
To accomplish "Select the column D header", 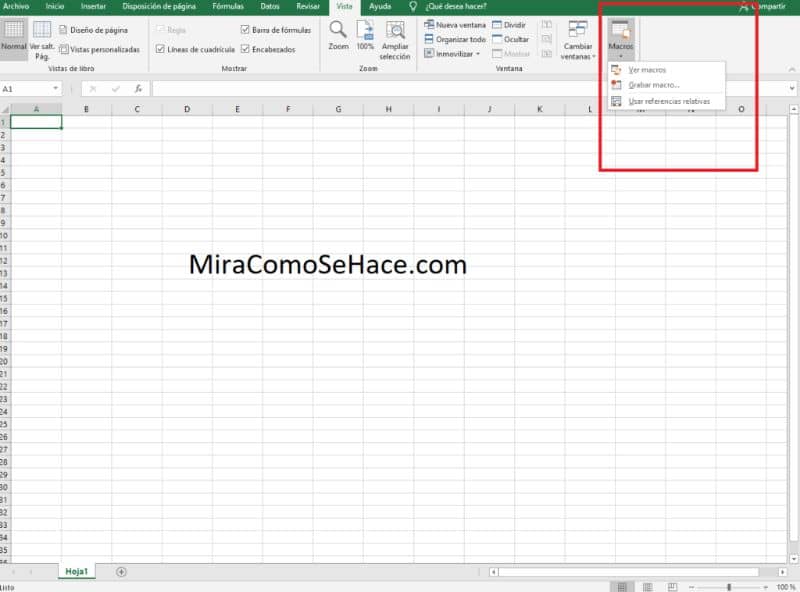I will coord(187,109).
